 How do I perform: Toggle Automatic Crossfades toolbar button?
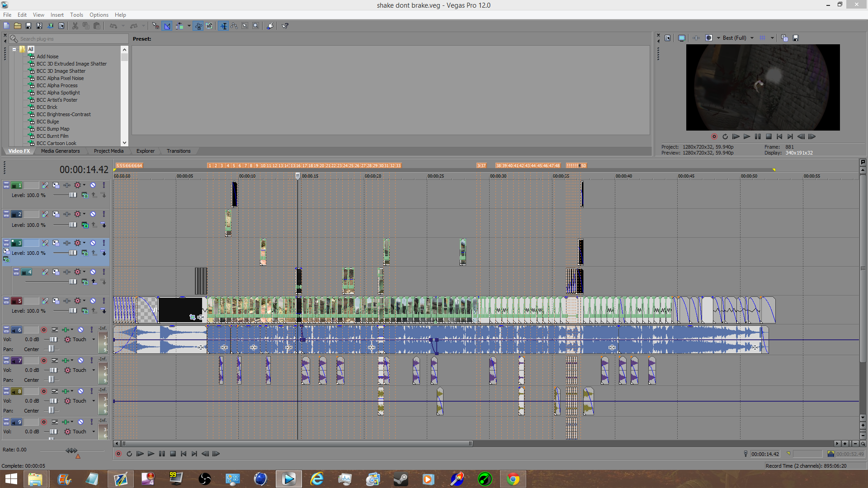click(x=167, y=26)
